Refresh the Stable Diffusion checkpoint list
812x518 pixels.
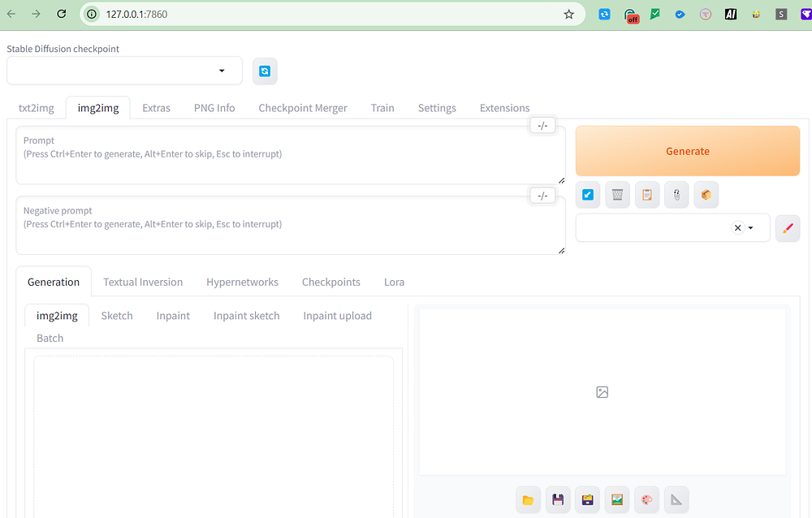tap(265, 71)
